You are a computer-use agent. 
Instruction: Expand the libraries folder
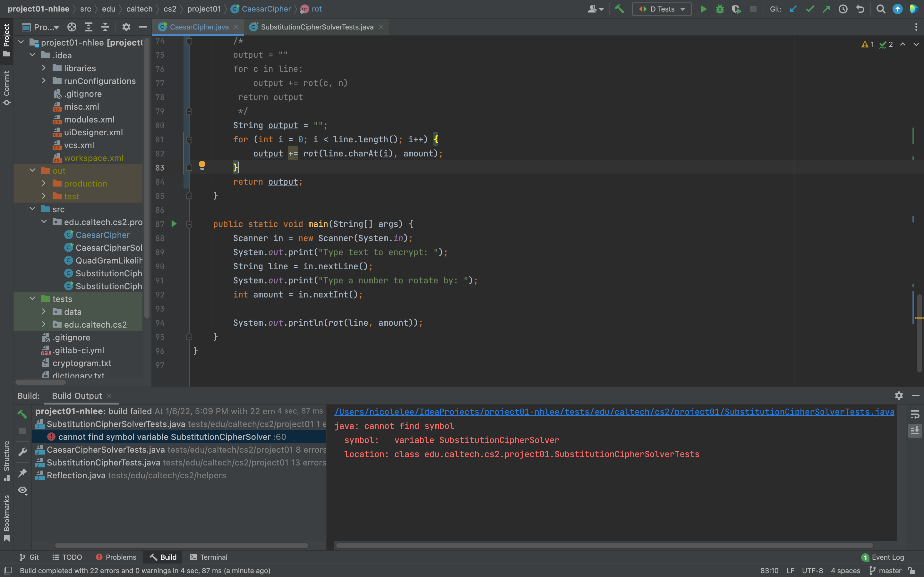coord(44,68)
